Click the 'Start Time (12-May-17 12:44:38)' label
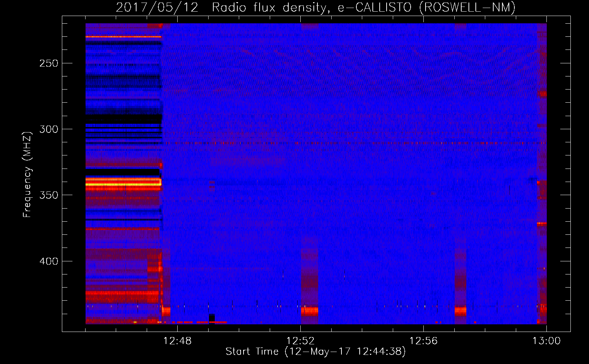The height and width of the screenshot is (364, 589). click(x=315, y=352)
